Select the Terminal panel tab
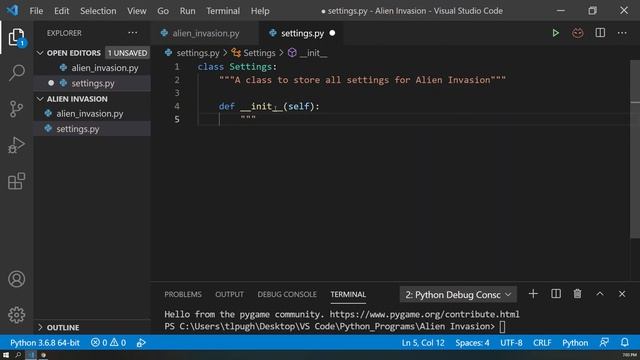 [x=348, y=294]
